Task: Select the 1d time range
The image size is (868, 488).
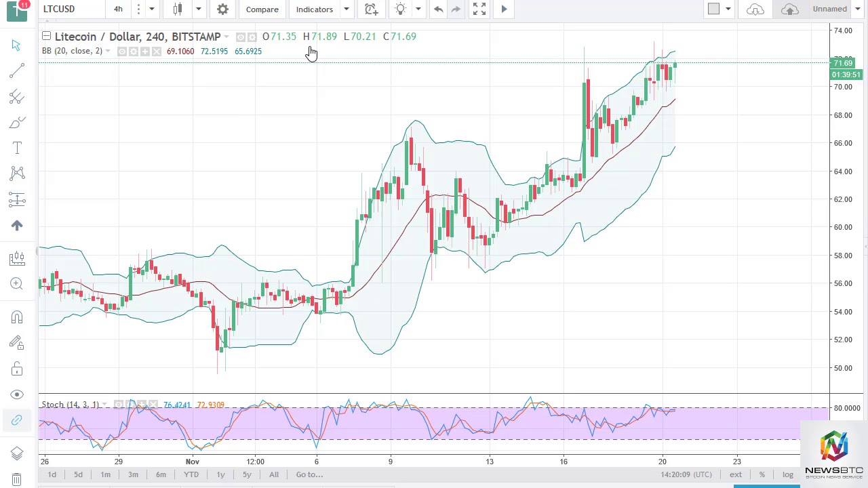Action: point(52,474)
